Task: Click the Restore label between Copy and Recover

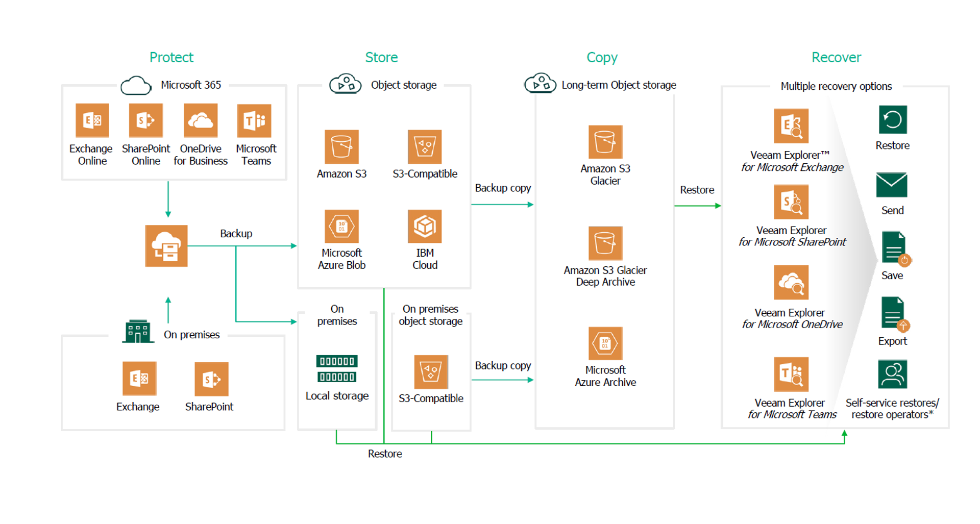Action: [x=697, y=190]
